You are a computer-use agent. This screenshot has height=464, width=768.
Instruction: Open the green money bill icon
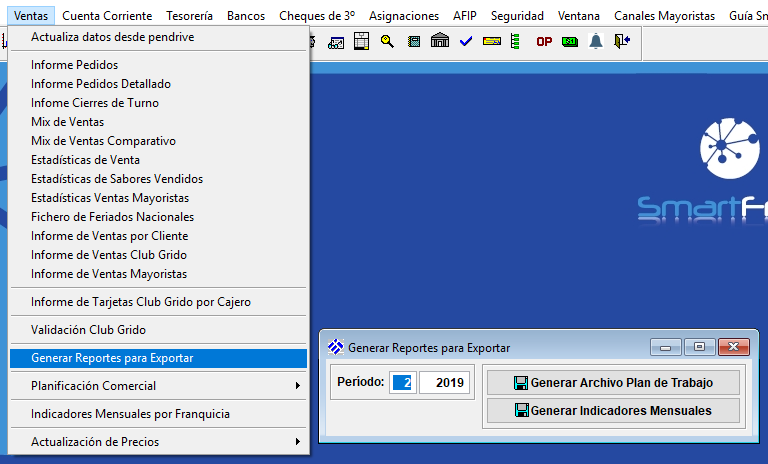coord(570,41)
